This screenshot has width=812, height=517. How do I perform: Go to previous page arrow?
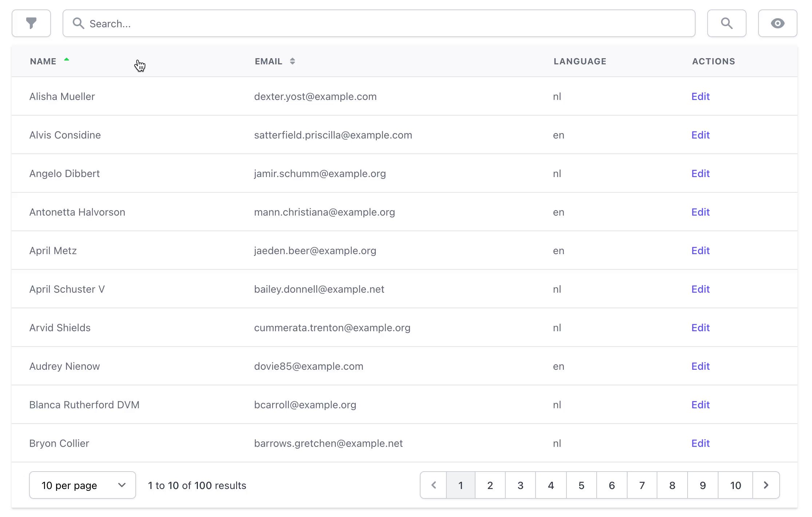(x=433, y=485)
